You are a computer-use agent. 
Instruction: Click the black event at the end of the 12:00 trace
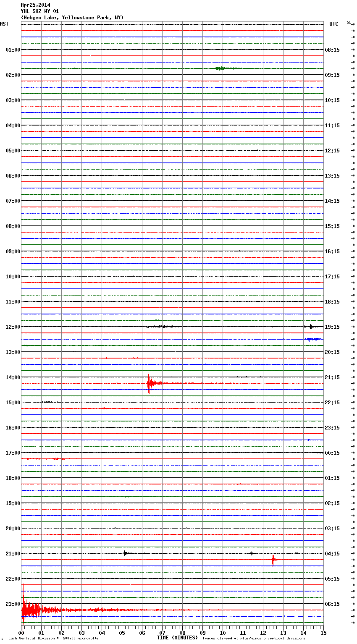point(310,326)
